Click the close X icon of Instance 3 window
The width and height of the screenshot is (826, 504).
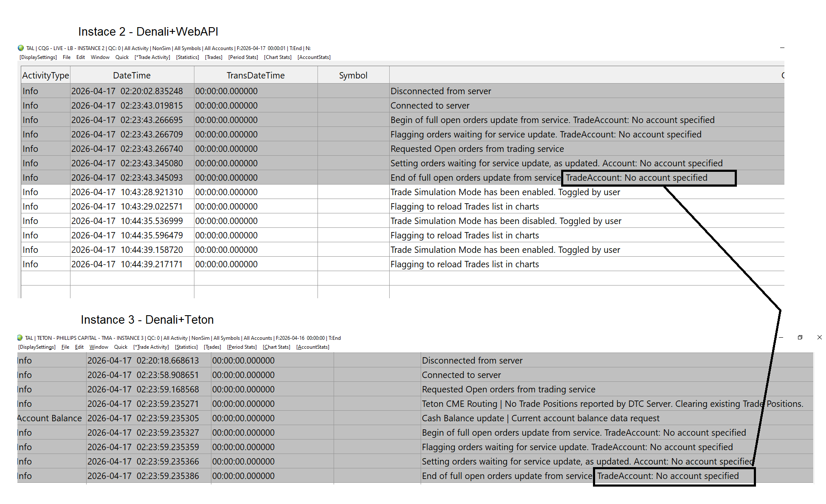pyautogui.click(x=819, y=337)
